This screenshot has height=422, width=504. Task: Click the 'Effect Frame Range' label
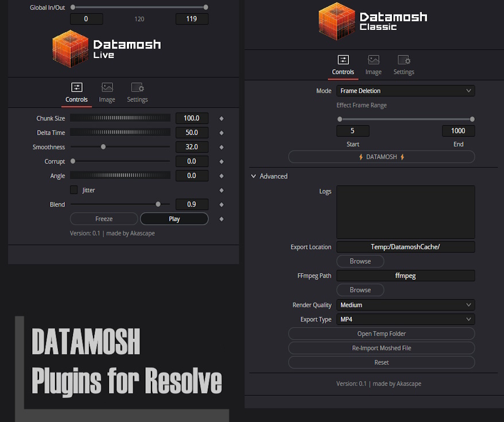(362, 105)
